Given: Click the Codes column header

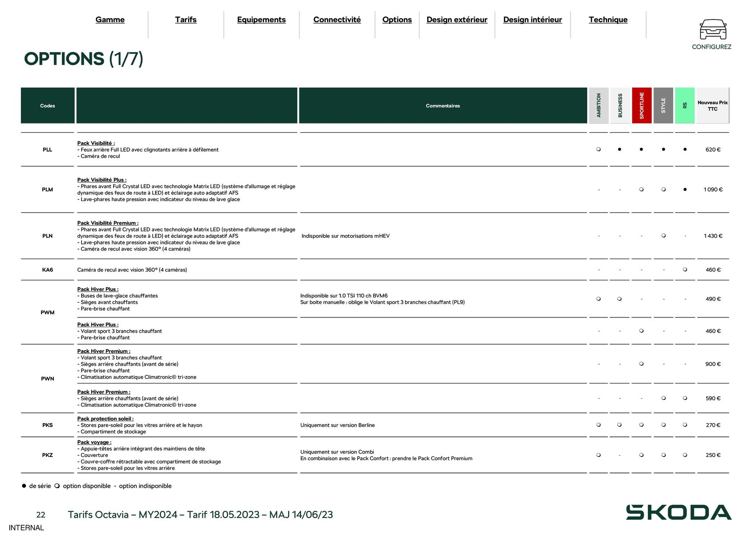Looking at the screenshot, I should (x=48, y=106).
